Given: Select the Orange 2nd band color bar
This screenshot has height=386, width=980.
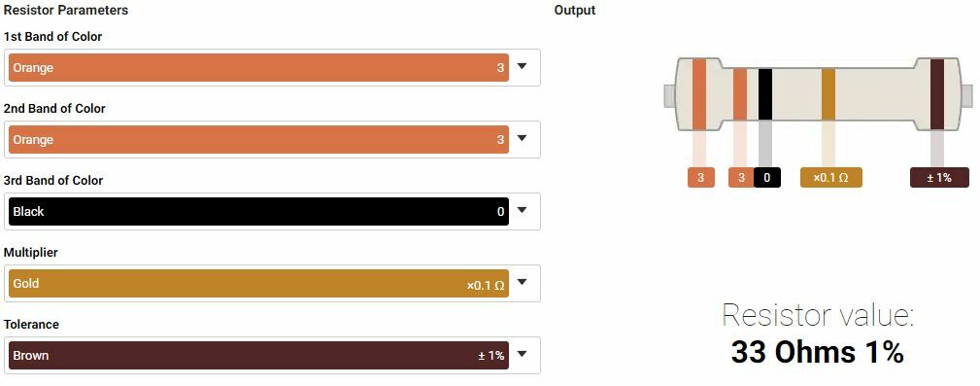Looking at the screenshot, I should click(x=258, y=139).
